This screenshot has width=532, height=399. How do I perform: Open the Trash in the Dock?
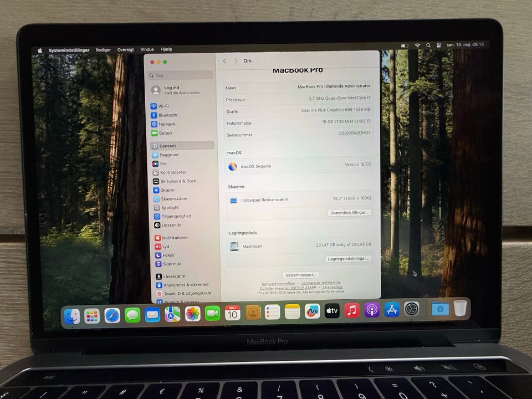point(460,308)
